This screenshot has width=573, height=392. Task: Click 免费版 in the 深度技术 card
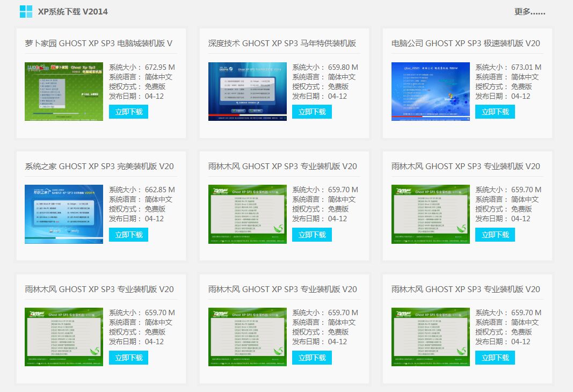click(x=338, y=86)
